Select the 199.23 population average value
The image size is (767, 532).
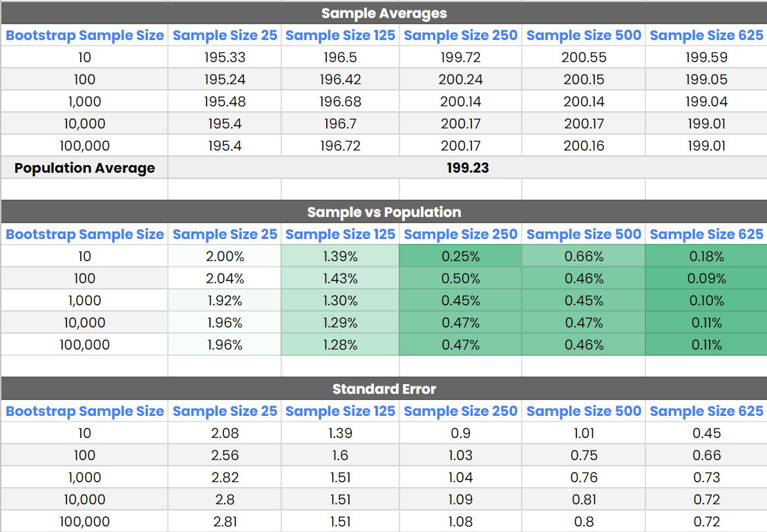tap(467, 168)
